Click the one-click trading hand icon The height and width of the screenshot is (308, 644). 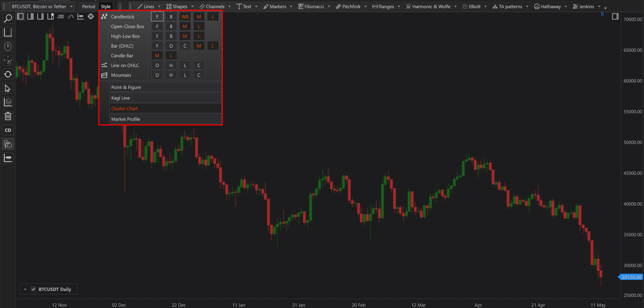click(x=8, y=144)
